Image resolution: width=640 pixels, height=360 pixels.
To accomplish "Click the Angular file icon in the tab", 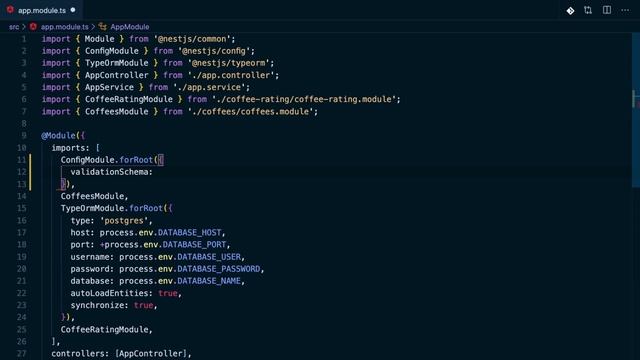I will (10, 10).
